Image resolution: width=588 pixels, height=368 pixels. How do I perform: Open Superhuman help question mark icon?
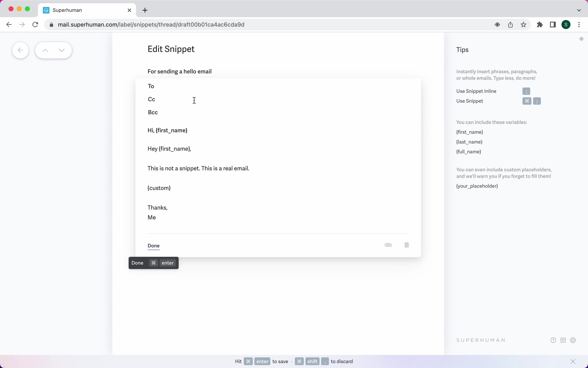click(553, 340)
